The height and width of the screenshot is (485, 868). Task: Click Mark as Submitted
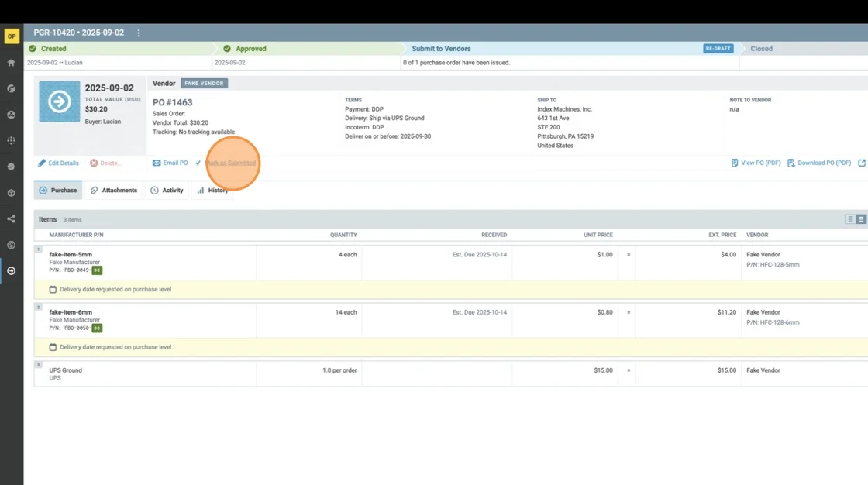pos(230,163)
